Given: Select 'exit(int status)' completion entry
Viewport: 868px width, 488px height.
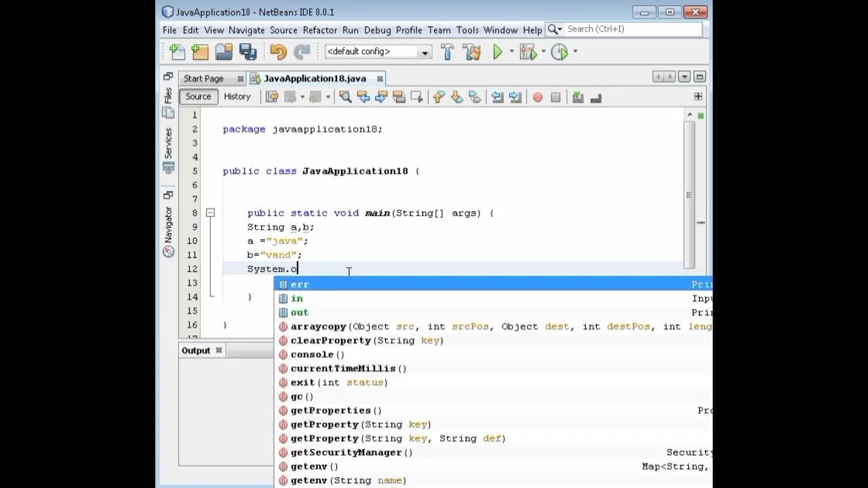Looking at the screenshot, I should click(494, 382).
